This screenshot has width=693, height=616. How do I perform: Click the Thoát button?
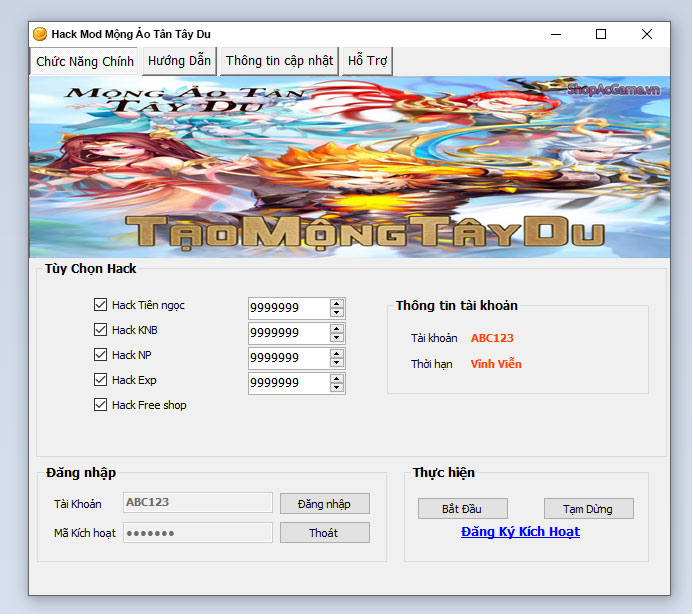coord(325,533)
